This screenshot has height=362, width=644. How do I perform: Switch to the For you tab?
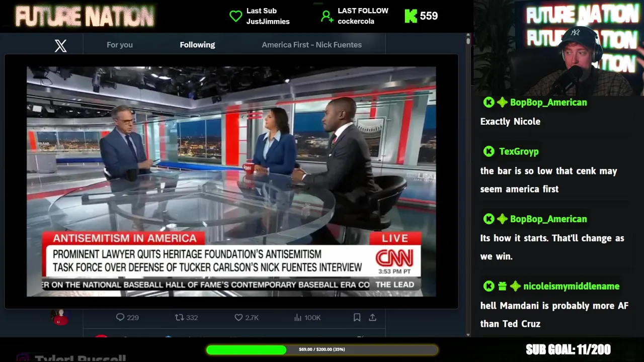coord(120,45)
